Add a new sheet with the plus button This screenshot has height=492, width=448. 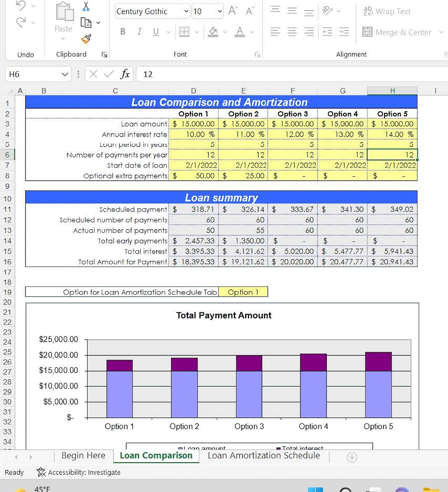click(x=352, y=457)
